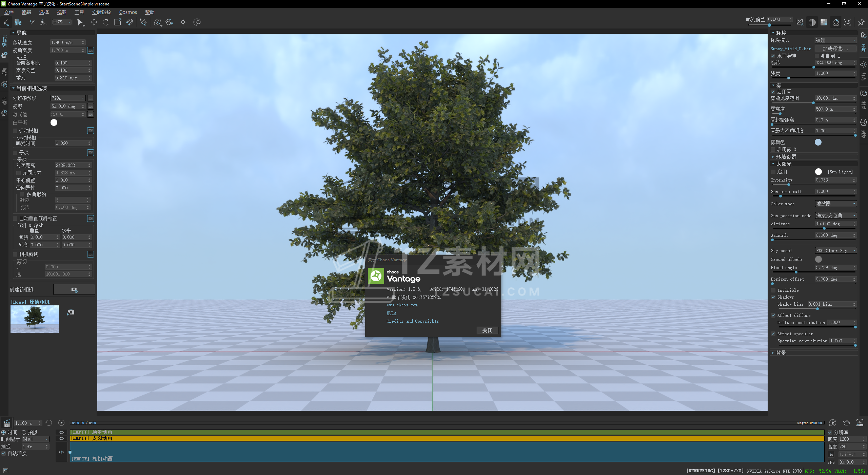Open the Sky model dropdown
Viewport: 868px width, 475px height.
tap(835, 250)
